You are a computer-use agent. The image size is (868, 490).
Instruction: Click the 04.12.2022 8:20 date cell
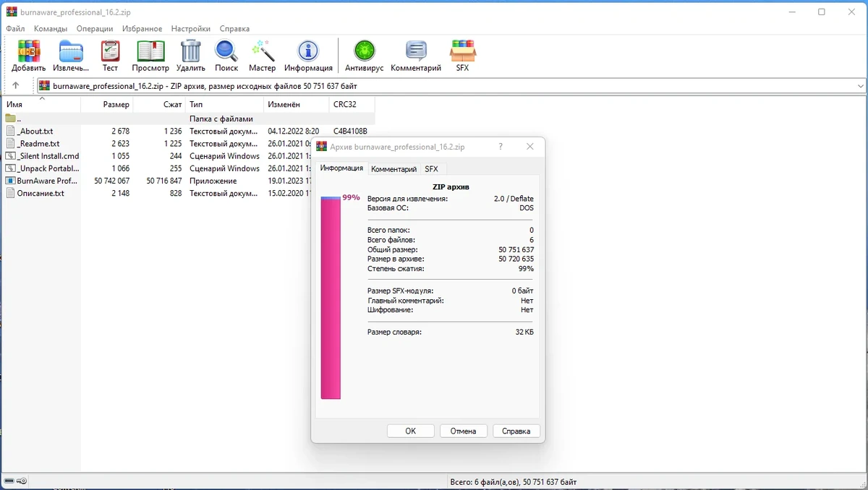293,132
